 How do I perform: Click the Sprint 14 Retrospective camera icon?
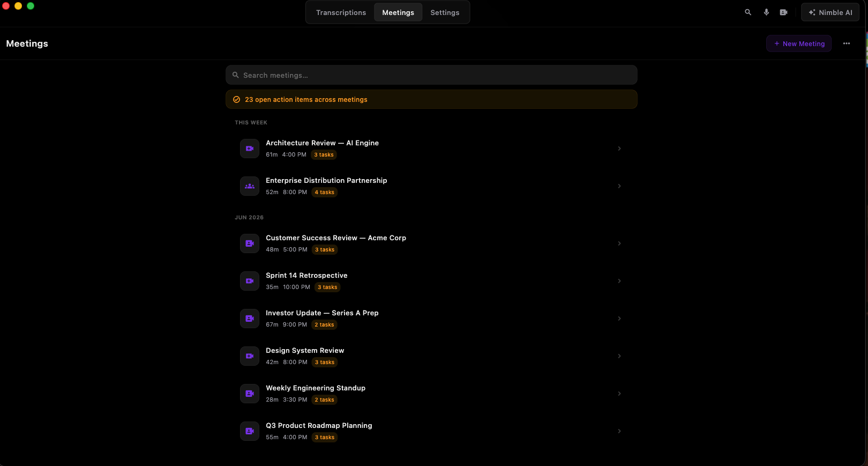(250, 281)
